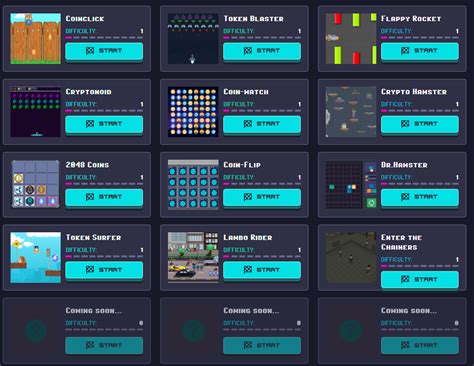Click the CoinClick difficulty bar
The width and height of the screenshot is (474, 366).
[x=104, y=38]
